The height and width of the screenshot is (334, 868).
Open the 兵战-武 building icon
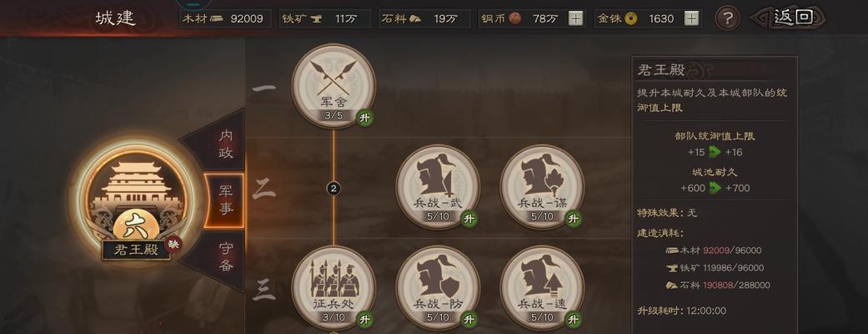[x=438, y=186]
